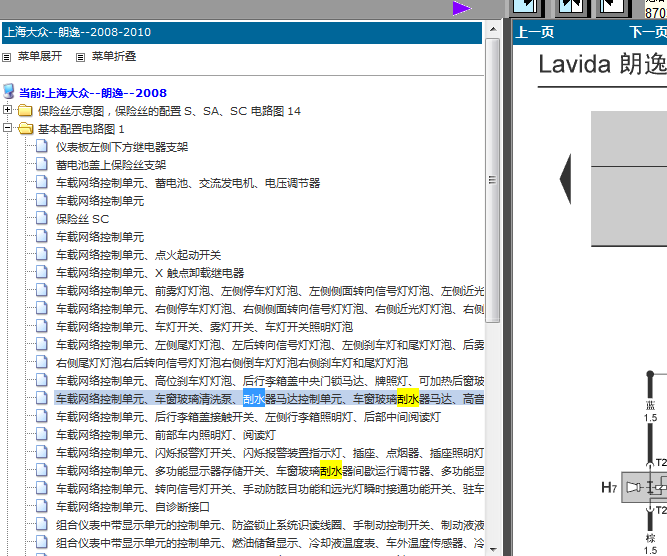
Task: Click page icon of 蓄电池盖上保险丝支架
Action: pos(42,163)
